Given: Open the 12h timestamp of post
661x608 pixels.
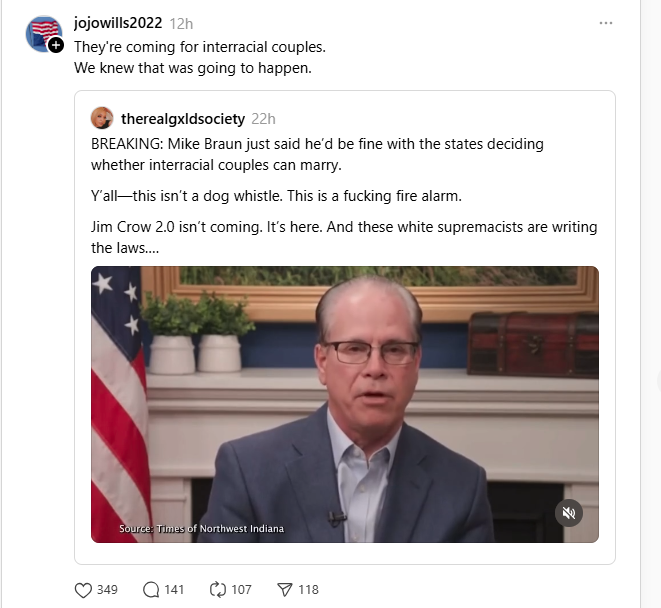Looking at the screenshot, I should [181, 24].
